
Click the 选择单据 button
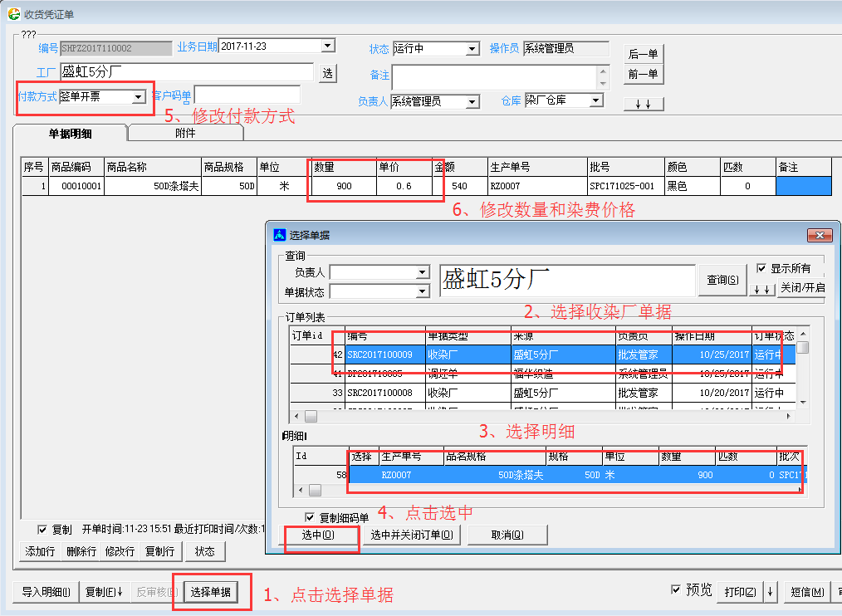tap(211, 592)
